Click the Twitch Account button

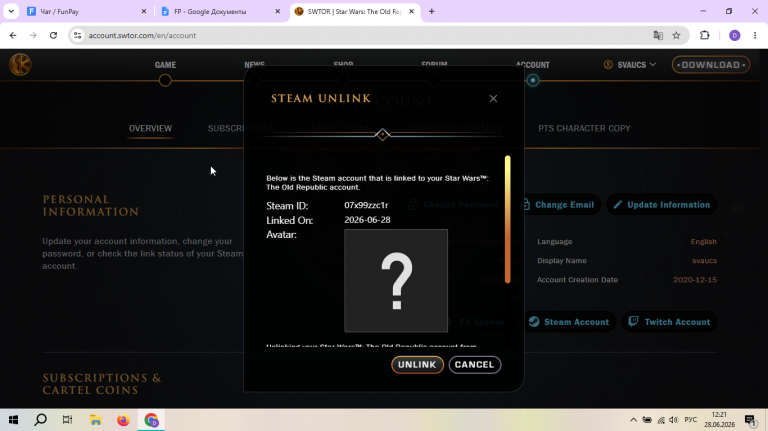(670, 322)
